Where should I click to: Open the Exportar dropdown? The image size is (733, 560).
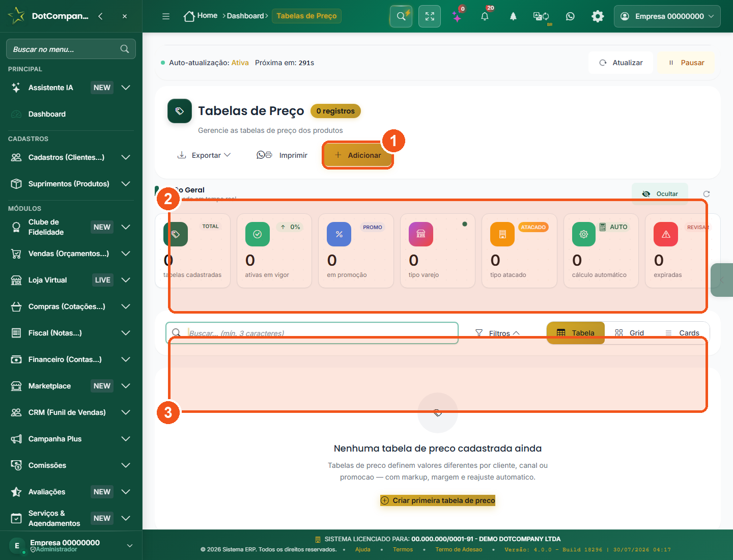(204, 155)
